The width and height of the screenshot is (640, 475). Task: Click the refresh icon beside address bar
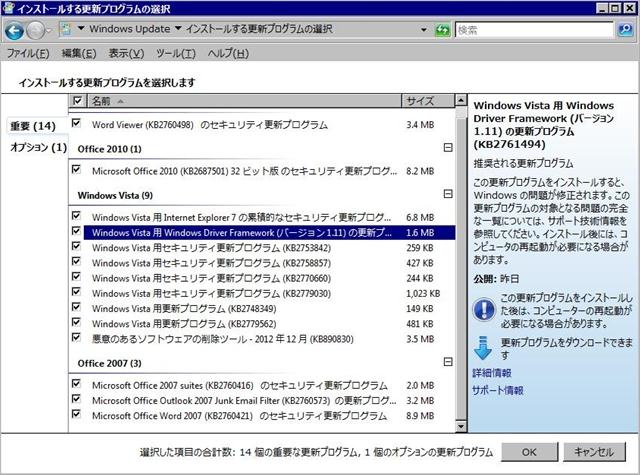click(x=442, y=30)
